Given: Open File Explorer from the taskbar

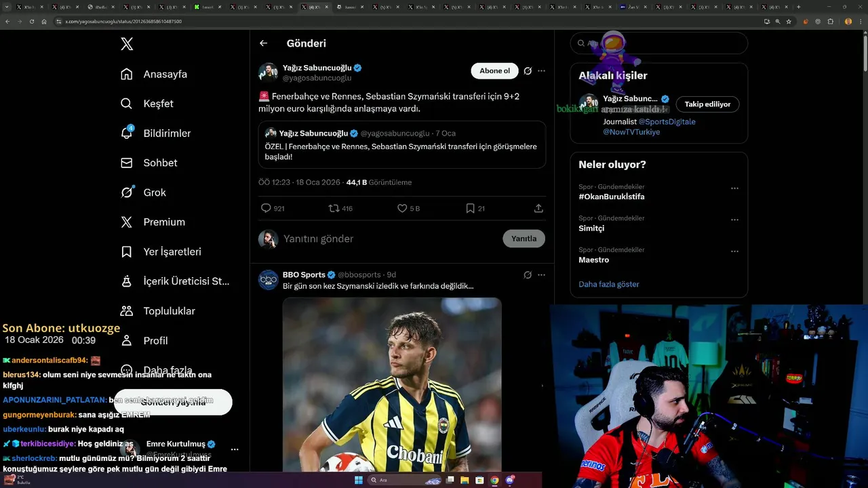Looking at the screenshot, I should pyautogui.click(x=465, y=480).
